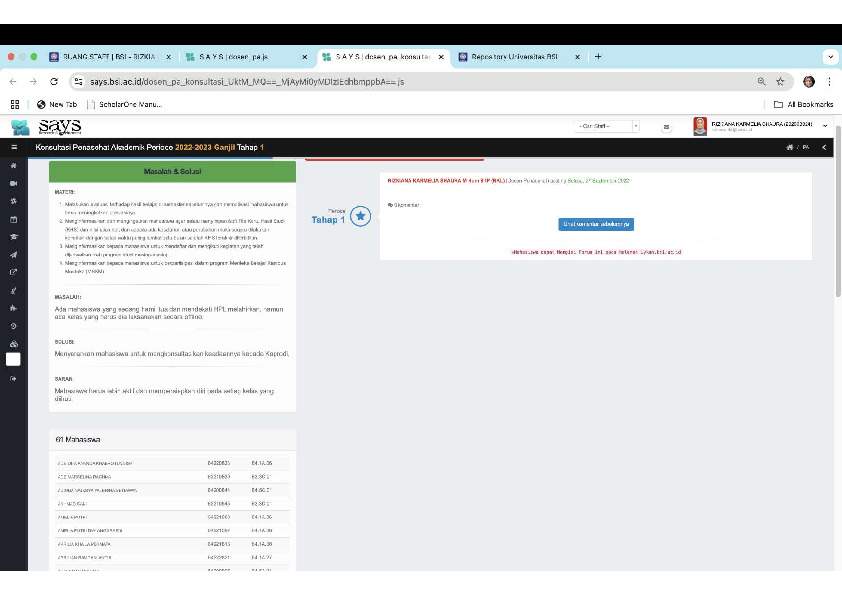Open the video camera sidebar icon
Screen dimensions: 842x595
tap(13, 183)
